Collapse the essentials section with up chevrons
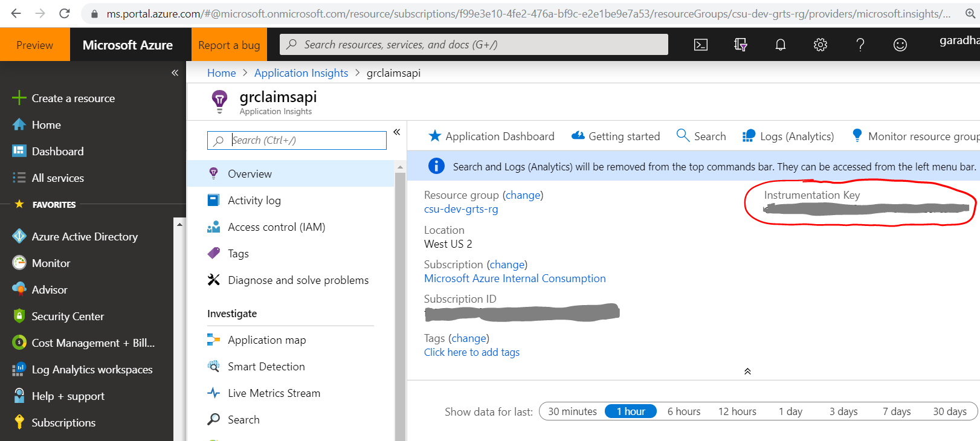This screenshot has width=980, height=441. point(747,372)
